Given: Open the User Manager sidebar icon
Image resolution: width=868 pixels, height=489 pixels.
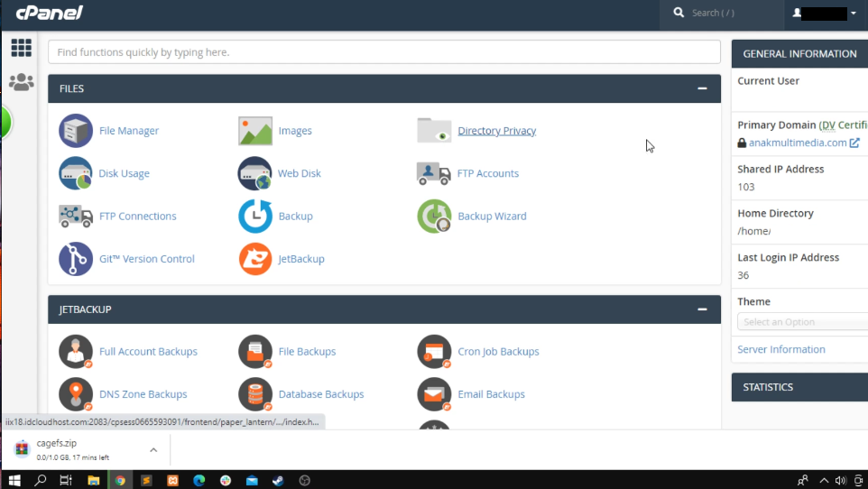Looking at the screenshot, I should (21, 82).
